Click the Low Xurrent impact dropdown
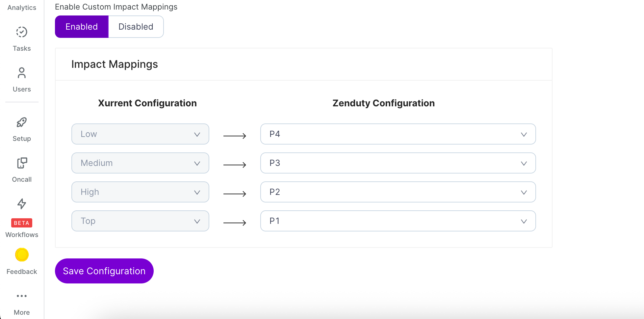The width and height of the screenshot is (644, 319). (140, 134)
